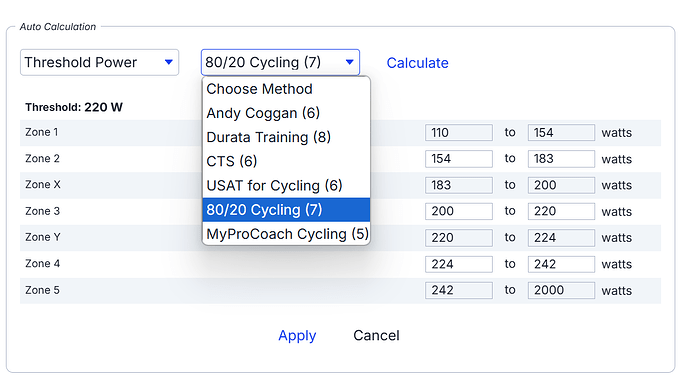Click the Zone 2 row label

tap(42, 158)
